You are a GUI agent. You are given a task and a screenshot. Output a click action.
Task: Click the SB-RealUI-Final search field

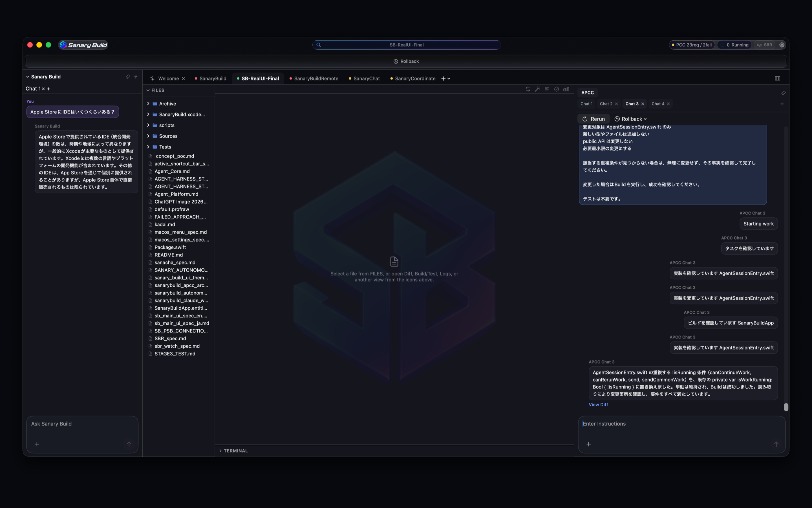click(x=406, y=45)
